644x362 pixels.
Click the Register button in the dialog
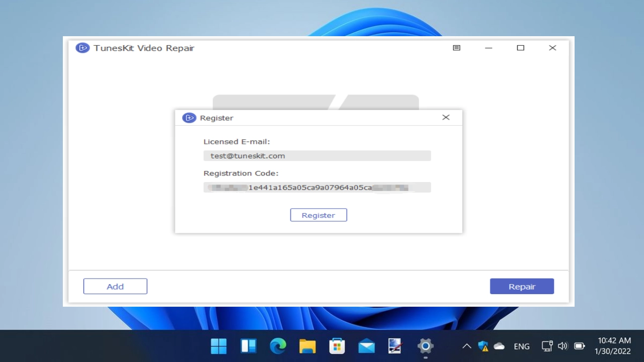pos(318,215)
